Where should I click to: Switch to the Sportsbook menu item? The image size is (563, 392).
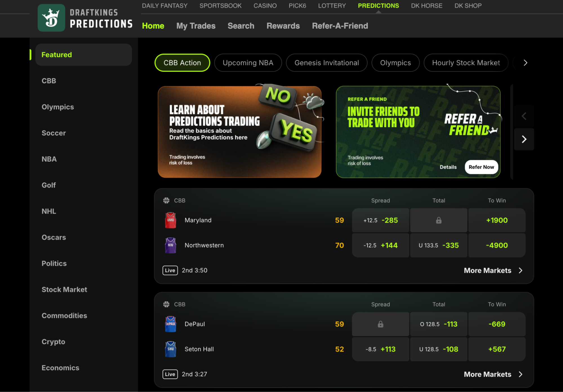coord(220,6)
